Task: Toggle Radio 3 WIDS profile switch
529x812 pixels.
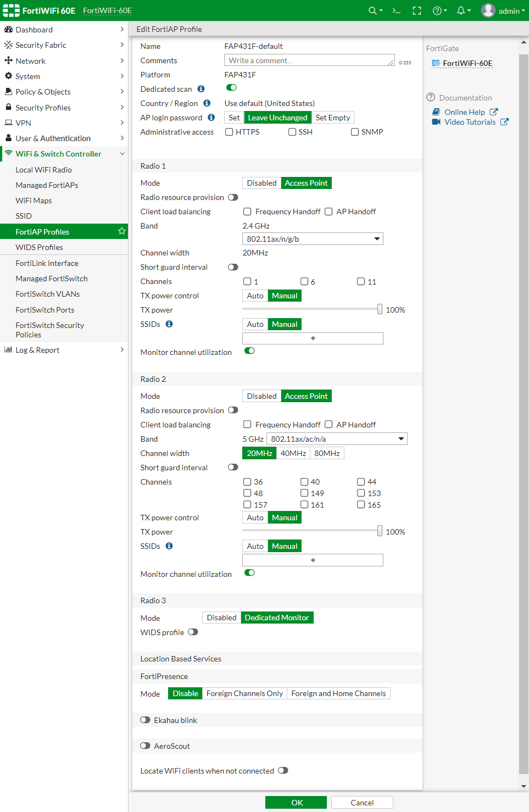Action: (193, 632)
